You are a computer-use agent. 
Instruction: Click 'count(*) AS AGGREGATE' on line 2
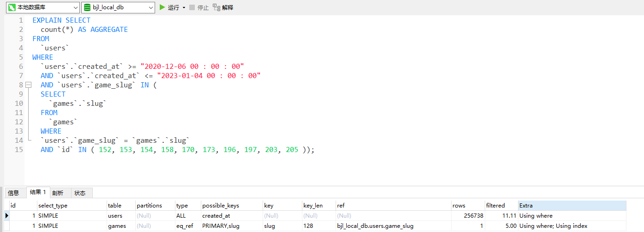[84, 30]
